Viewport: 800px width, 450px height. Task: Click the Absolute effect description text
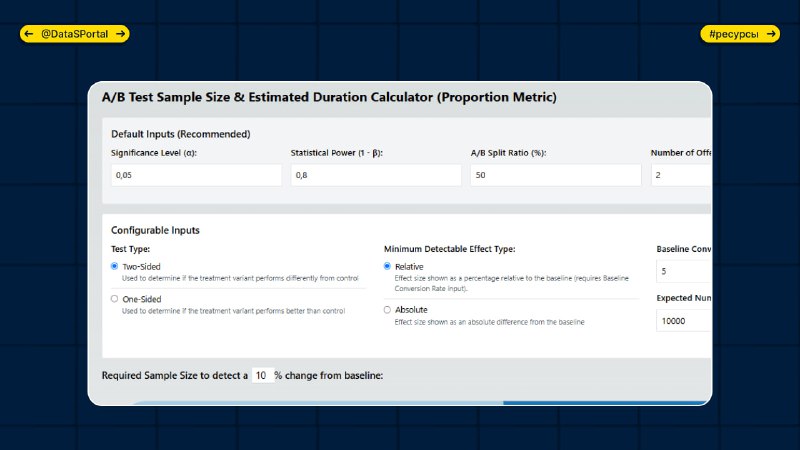[490, 322]
